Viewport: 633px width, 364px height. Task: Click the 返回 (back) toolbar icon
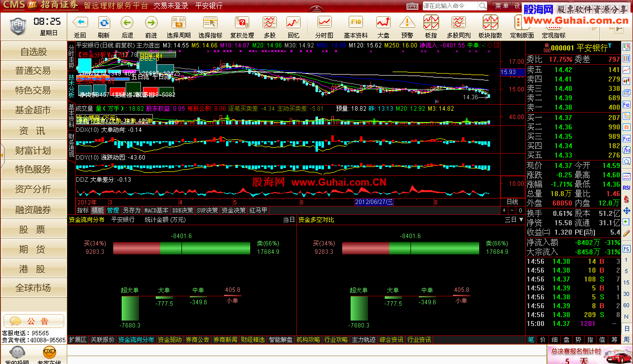80,22
